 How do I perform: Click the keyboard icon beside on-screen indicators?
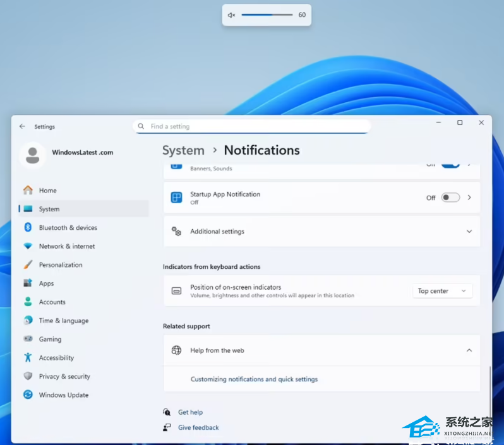pos(177,291)
